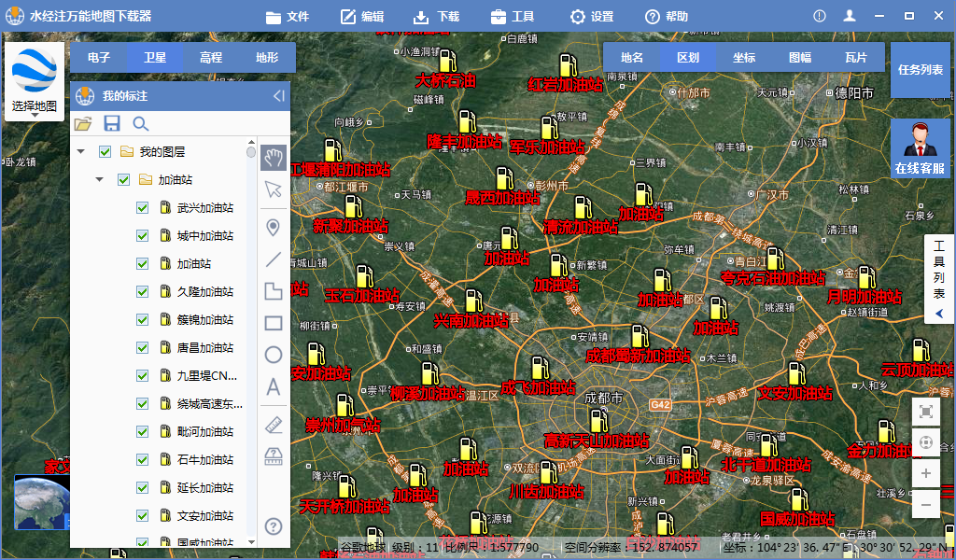Pick the line drawing tool

click(x=274, y=259)
